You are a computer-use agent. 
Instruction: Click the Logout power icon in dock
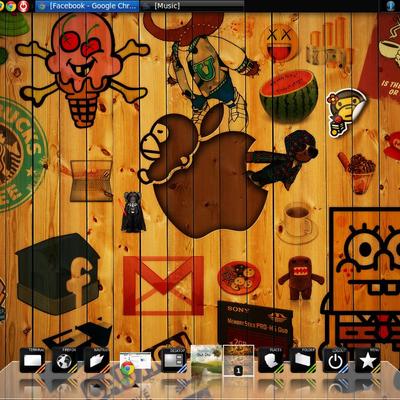click(335, 360)
